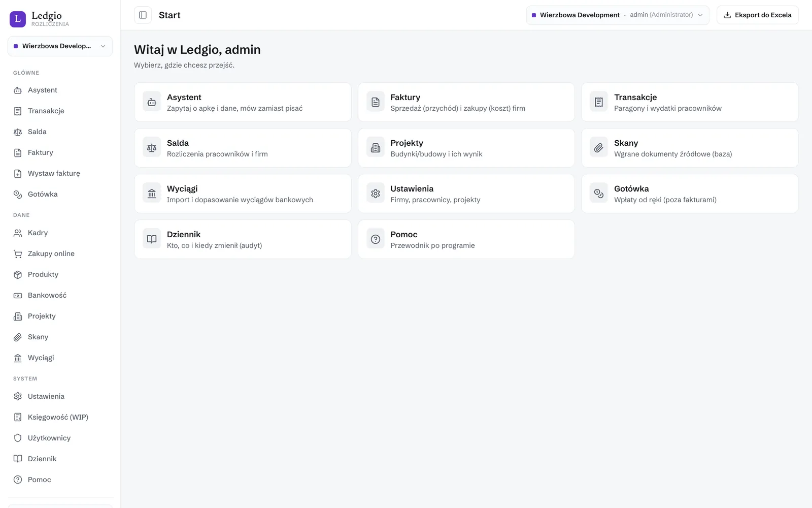Click the chevron in sidebar company selector
812x508 pixels.
[103, 46]
